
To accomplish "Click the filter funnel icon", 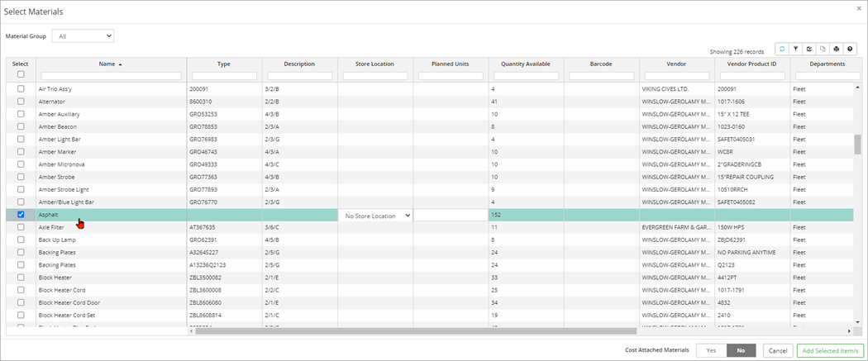I will tap(795, 50).
